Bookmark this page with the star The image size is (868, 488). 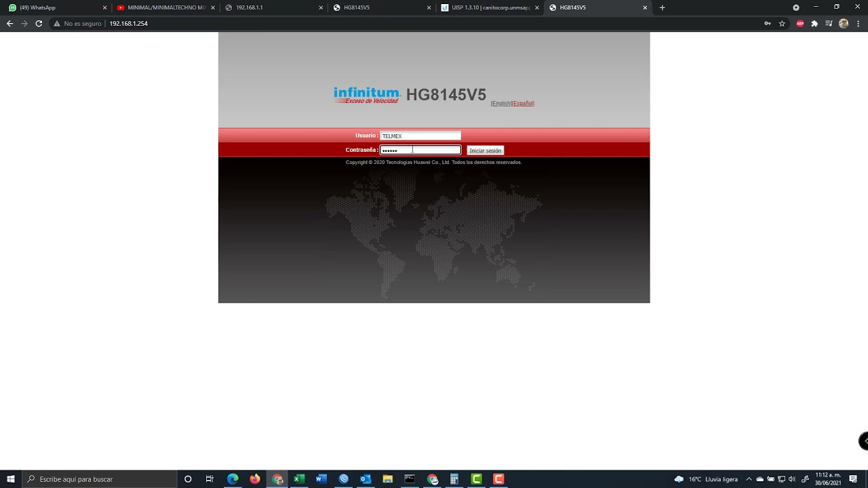(x=782, y=23)
